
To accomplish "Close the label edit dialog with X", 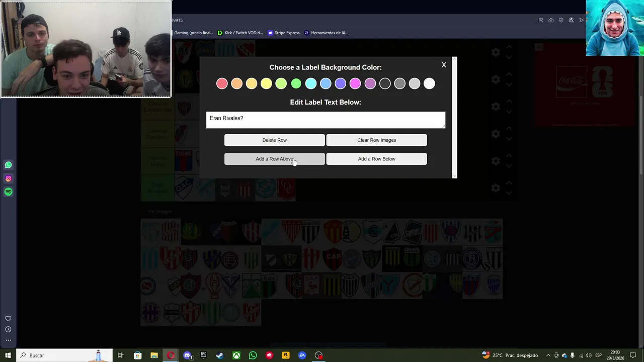I will [444, 65].
